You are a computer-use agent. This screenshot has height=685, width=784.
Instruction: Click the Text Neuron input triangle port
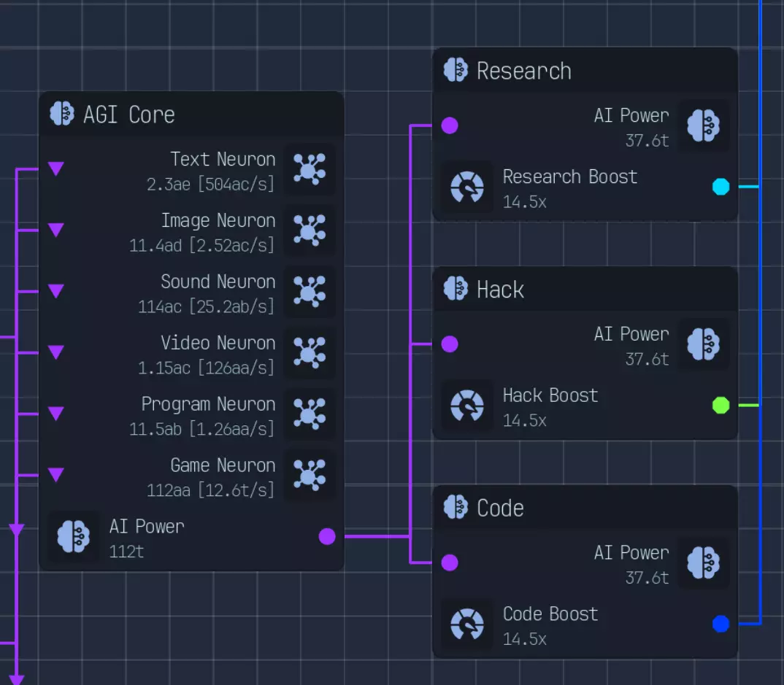point(56,169)
